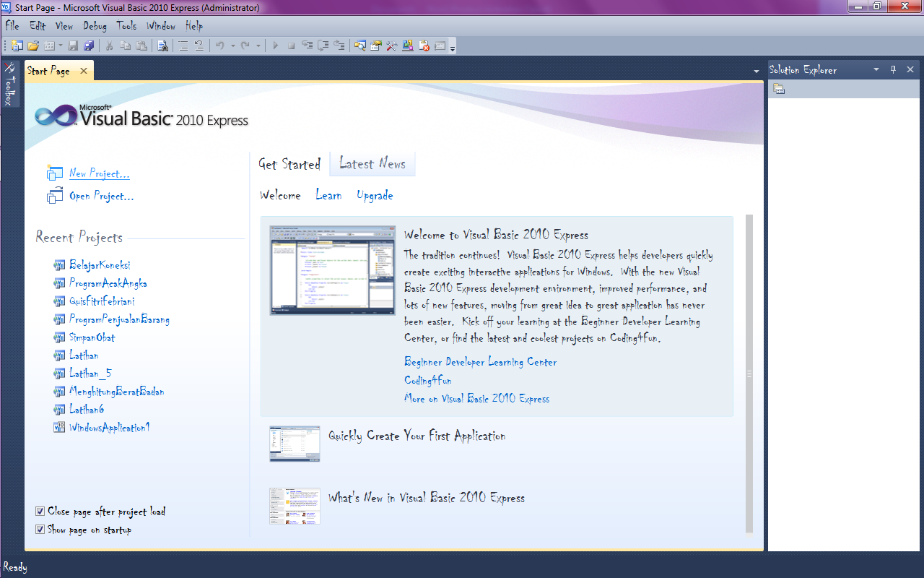924x578 pixels.
Task: Open a file with the Open File toolbar icon
Action: click(34, 46)
